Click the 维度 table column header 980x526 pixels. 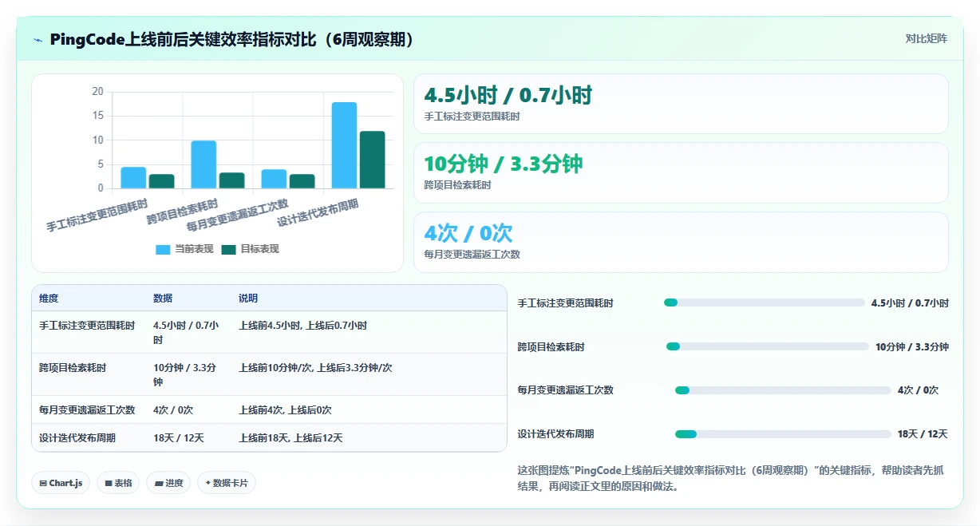pos(49,299)
